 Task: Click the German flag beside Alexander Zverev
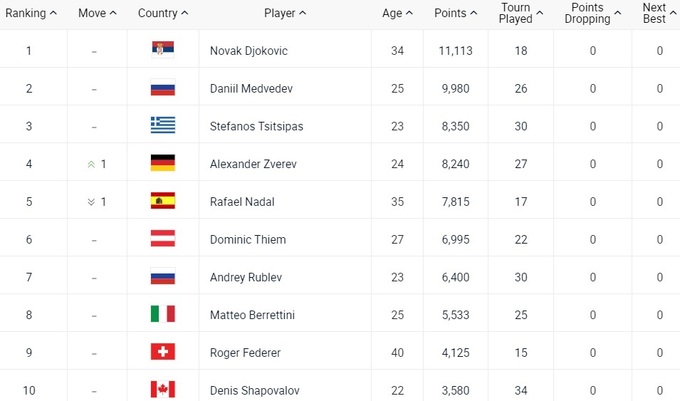[162, 163]
